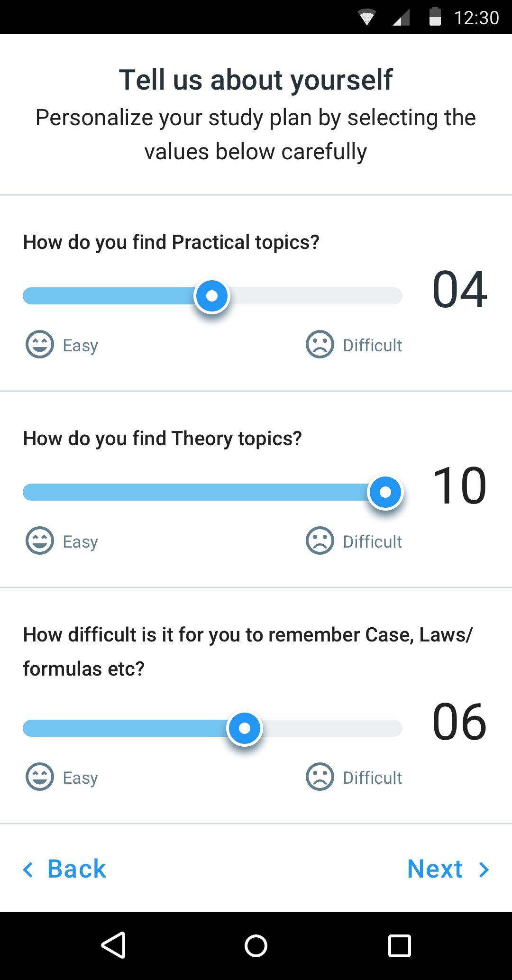Open the recent apps square button
This screenshot has height=980, width=512.
[x=399, y=946]
